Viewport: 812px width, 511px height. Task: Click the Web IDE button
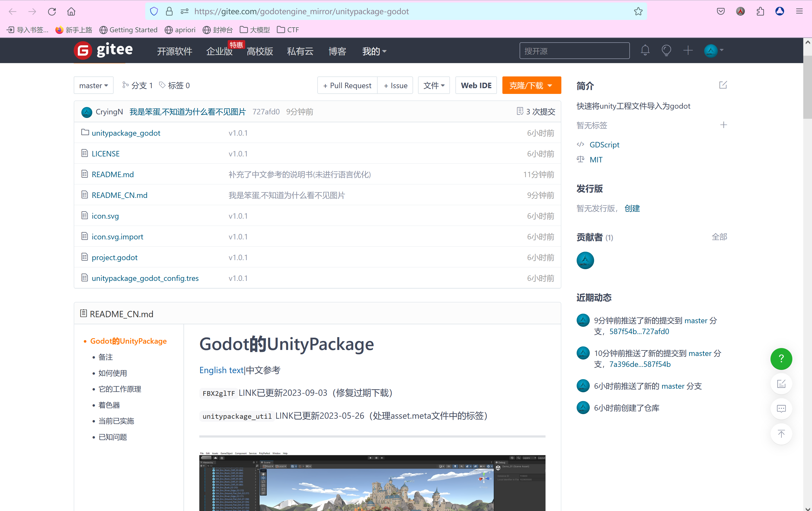pyautogui.click(x=476, y=86)
